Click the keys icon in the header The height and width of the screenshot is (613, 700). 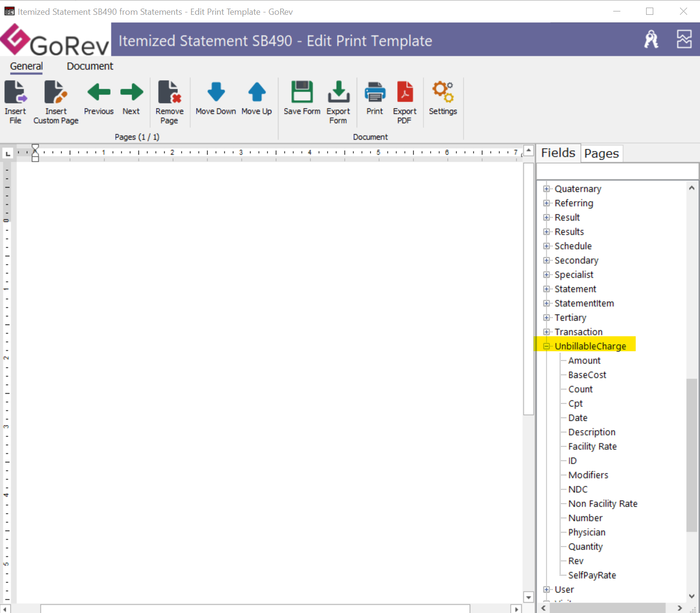coord(651,39)
